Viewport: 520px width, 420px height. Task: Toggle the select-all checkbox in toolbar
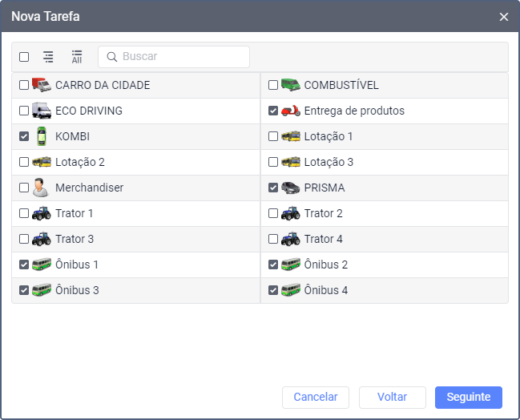tap(24, 57)
